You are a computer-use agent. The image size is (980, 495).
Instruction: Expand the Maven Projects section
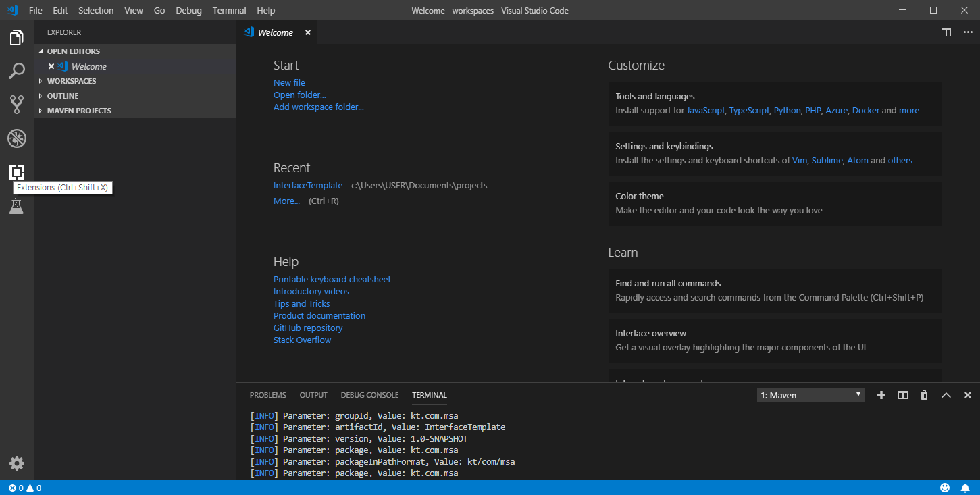click(135, 111)
